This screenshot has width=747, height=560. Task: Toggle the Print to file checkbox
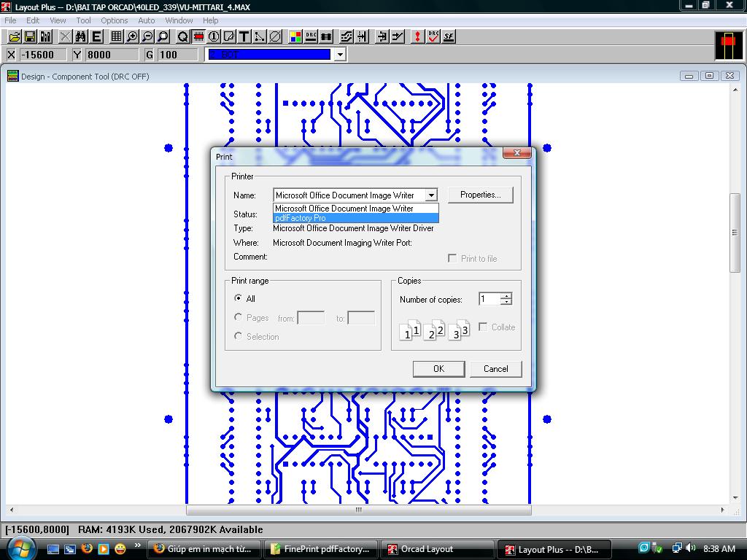coord(452,258)
